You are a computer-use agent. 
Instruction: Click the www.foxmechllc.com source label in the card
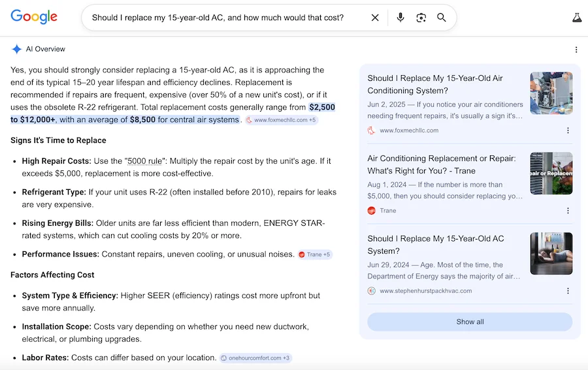point(409,131)
